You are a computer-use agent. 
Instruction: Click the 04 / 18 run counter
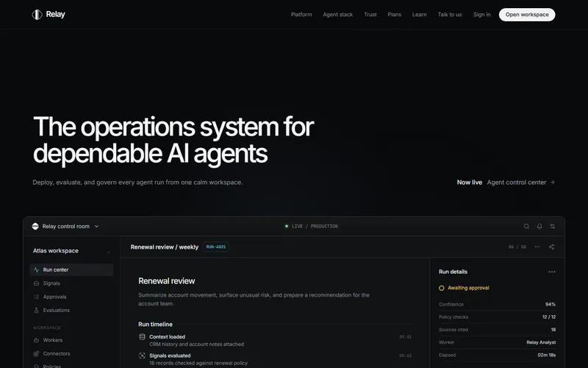(517, 247)
